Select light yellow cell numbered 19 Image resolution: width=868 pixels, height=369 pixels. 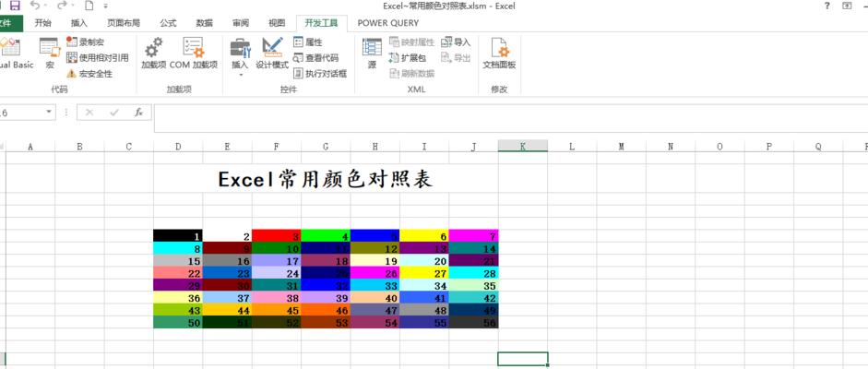click(375, 260)
